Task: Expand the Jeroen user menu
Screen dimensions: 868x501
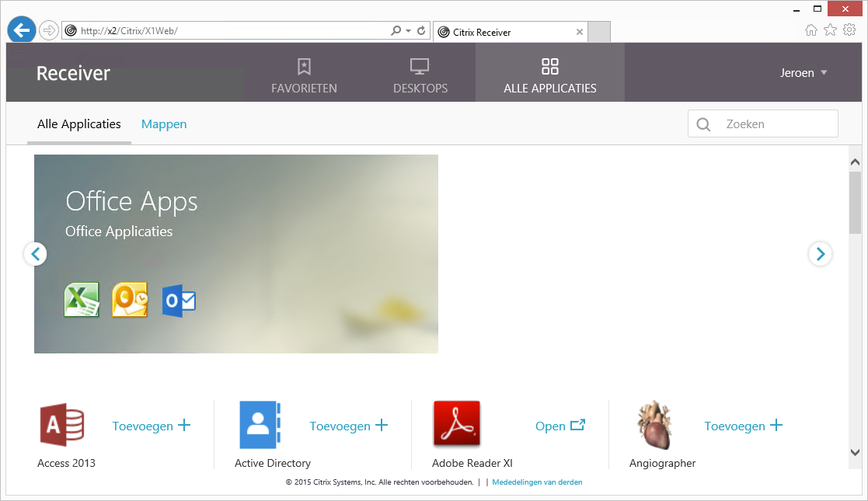Action: coord(804,72)
